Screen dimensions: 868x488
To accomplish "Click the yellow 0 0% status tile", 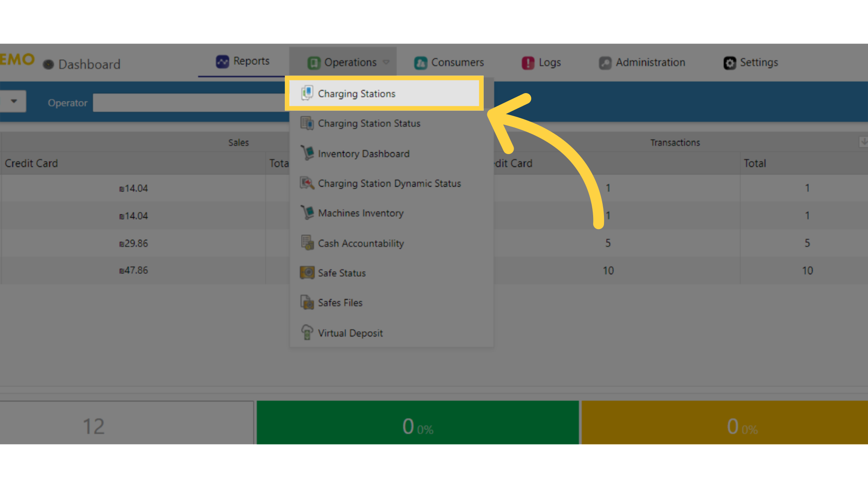I will (x=725, y=422).
